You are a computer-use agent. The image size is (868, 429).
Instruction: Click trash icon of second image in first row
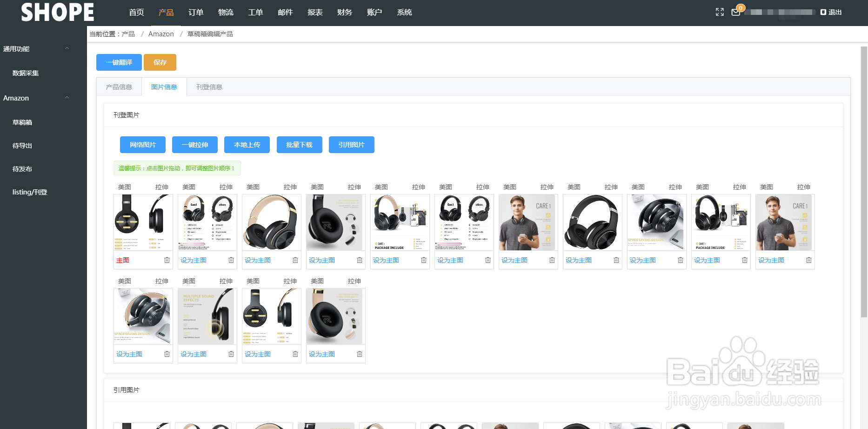pyautogui.click(x=231, y=260)
